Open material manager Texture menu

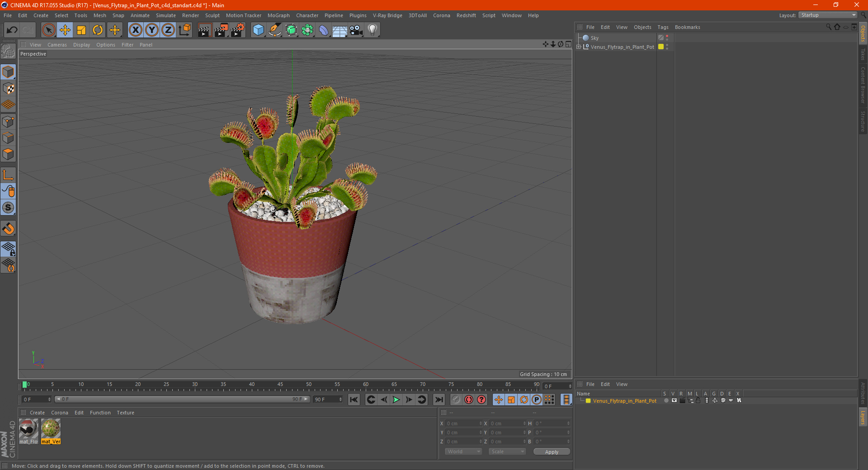[x=125, y=413]
